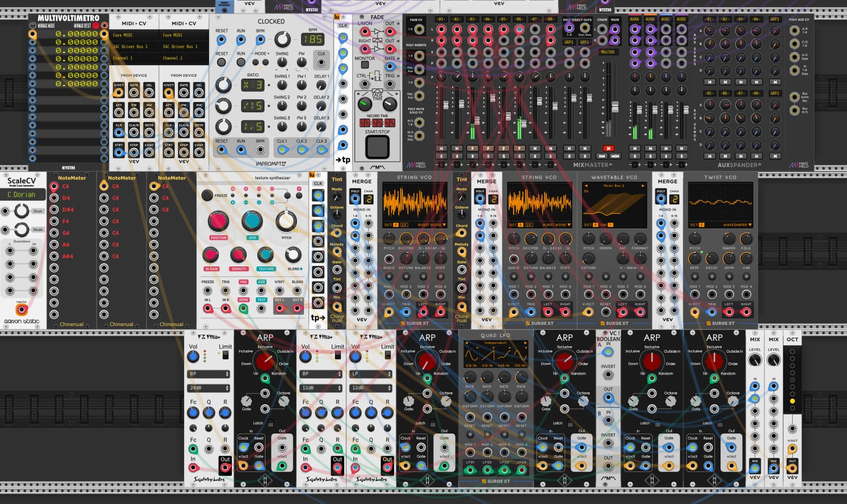Toggle the MONITOR button on Fade module
This screenshot has width=847, height=504.
tap(365, 65)
